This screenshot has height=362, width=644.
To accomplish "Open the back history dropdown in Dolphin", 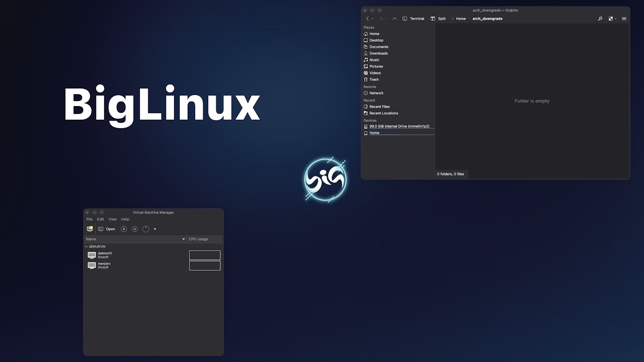I will click(373, 19).
